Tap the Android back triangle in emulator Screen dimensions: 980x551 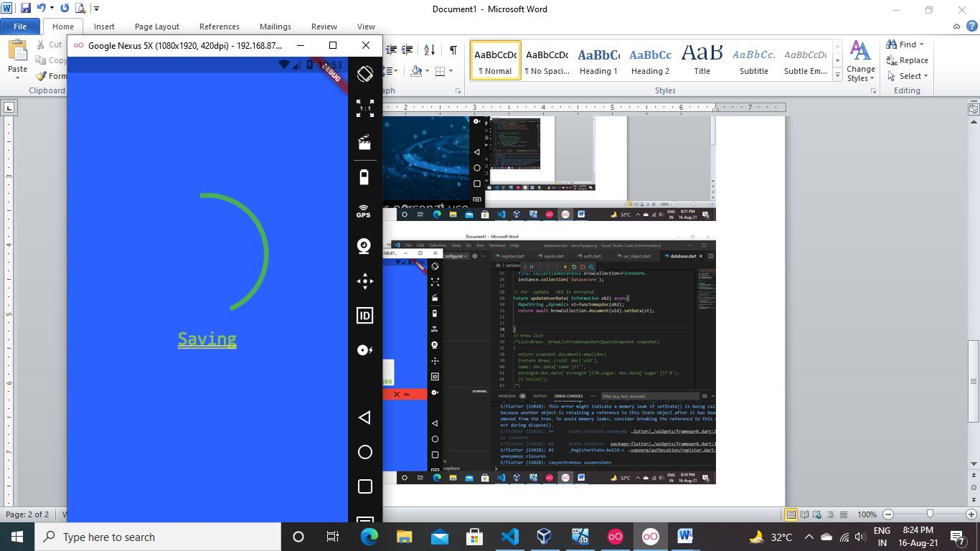tap(364, 417)
